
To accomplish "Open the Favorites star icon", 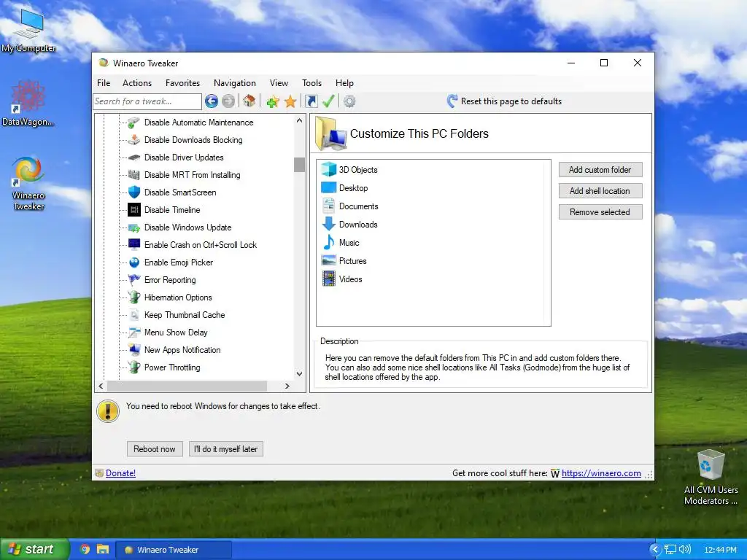I will click(290, 101).
